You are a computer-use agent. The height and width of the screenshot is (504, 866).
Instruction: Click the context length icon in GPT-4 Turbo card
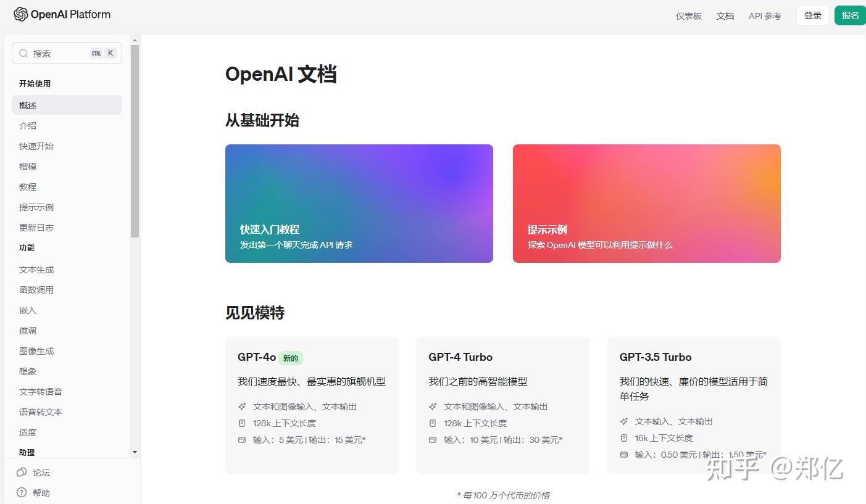(x=433, y=423)
